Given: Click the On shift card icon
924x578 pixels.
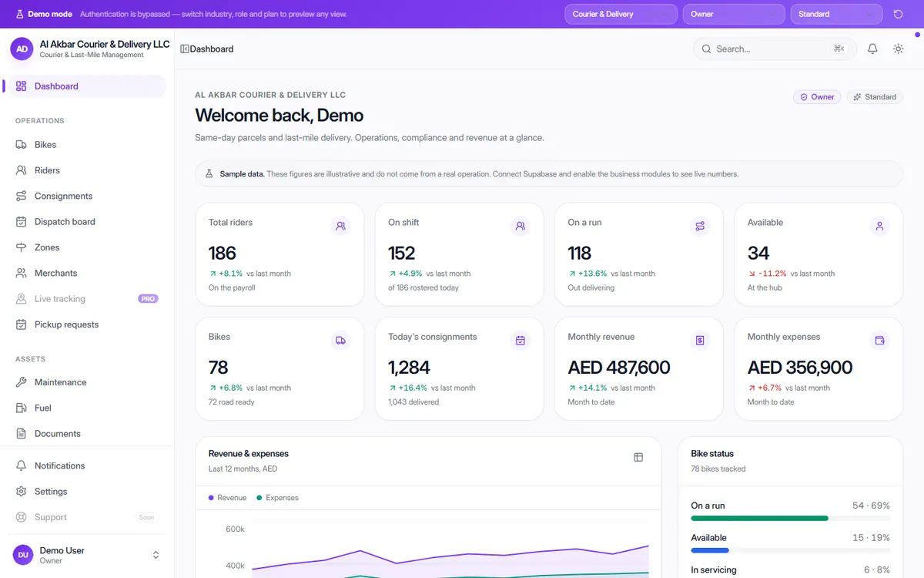Looking at the screenshot, I should (521, 226).
